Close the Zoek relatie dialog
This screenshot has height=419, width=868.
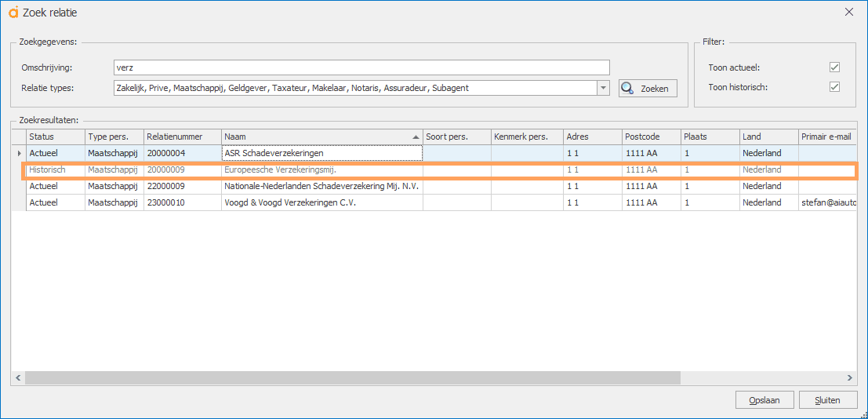point(848,13)
